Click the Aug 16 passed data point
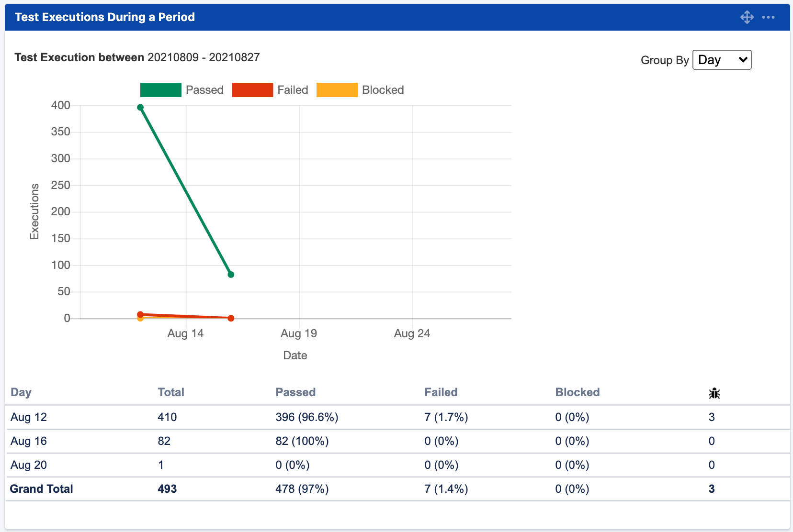Viewport: 793px width, 532px height. [x=231, y=275]
